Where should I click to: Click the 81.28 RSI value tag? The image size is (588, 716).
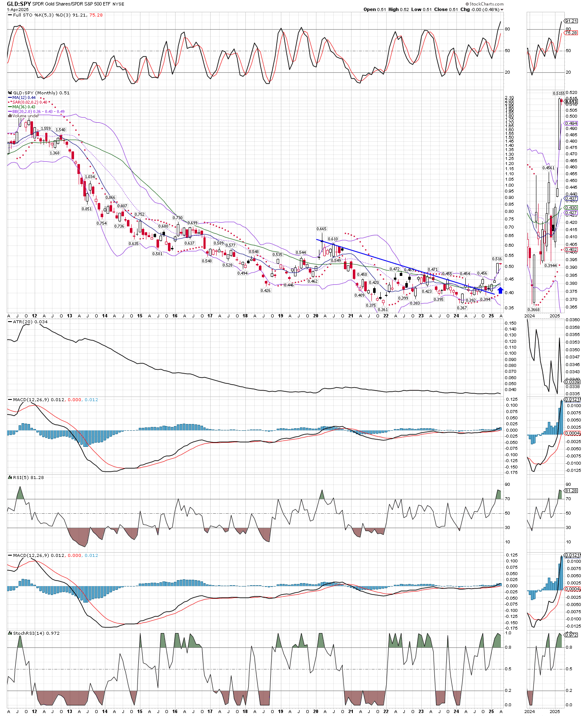pyautogui.click(x=571, y=491)
